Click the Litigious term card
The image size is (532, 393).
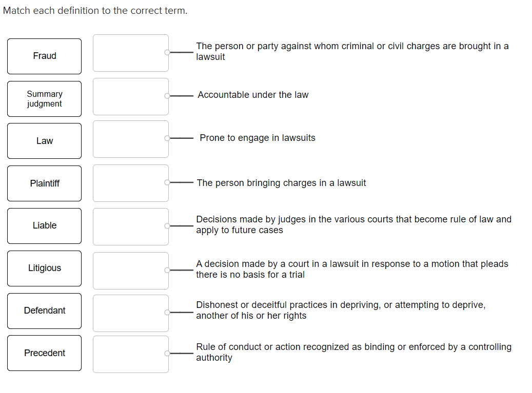(45, 268)
